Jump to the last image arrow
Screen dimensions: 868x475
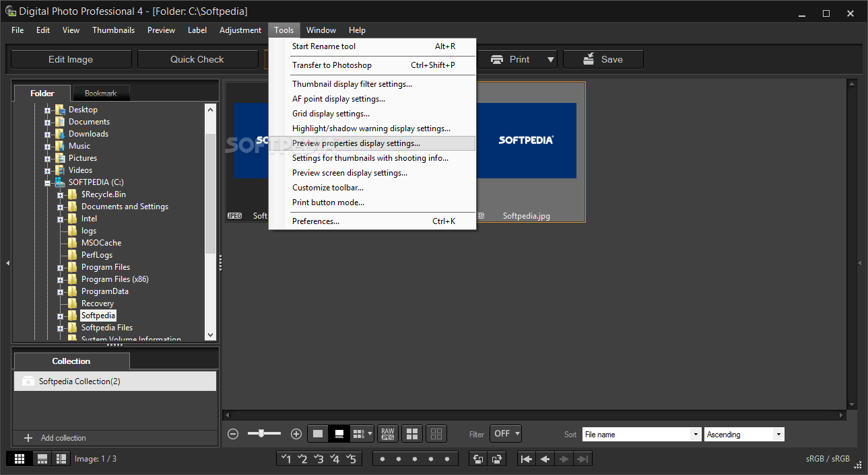(x=582, y=459)
